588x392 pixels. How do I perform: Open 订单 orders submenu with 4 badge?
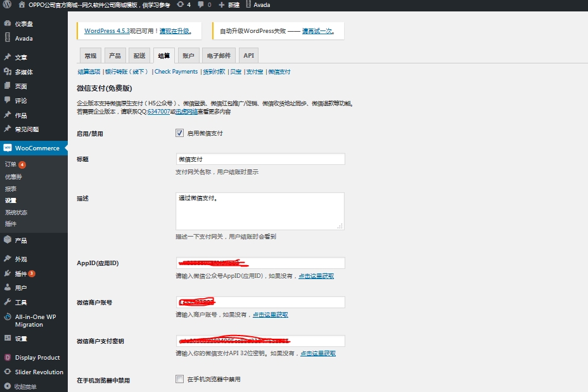pos(11,165)
